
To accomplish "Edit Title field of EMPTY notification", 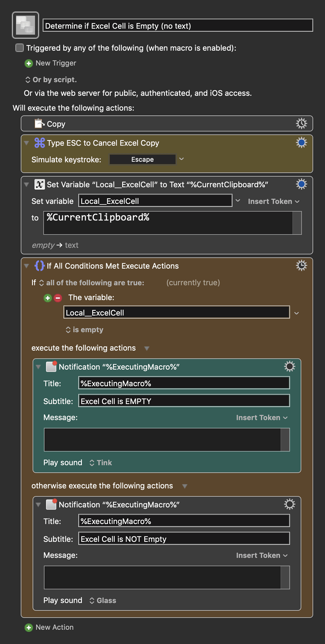I will [x=184, y=383].
